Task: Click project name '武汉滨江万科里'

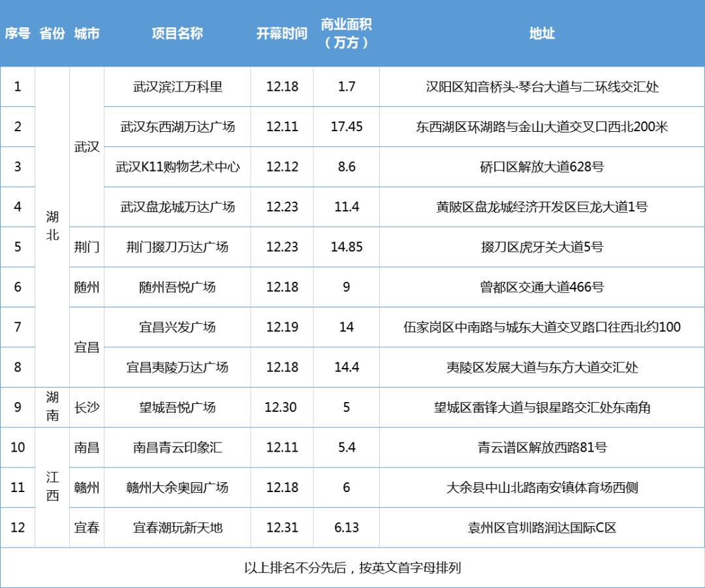Action: point(178,87)
